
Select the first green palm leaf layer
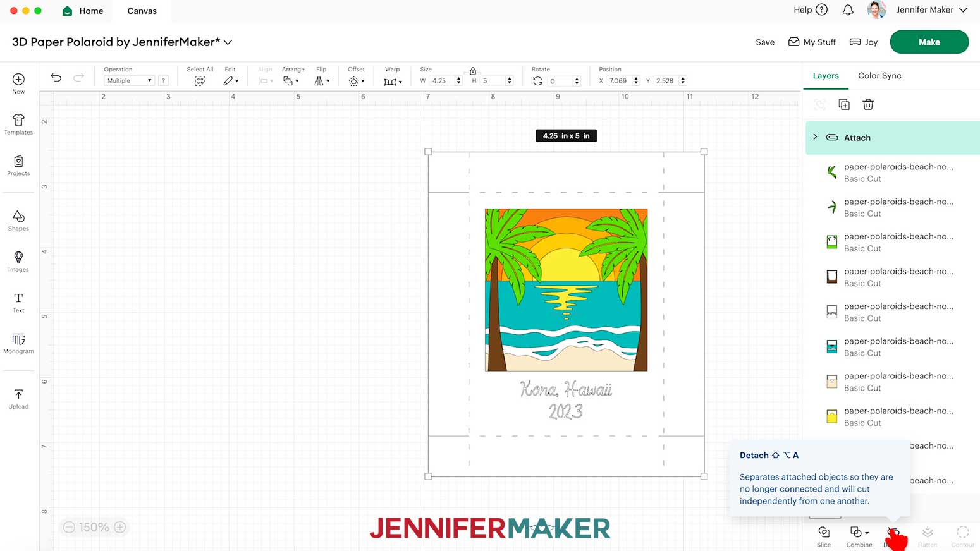click(832, 172)
